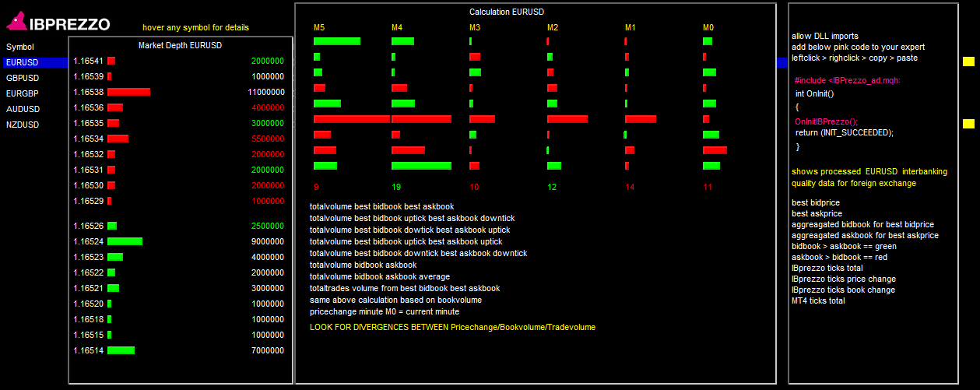Click the 7000000 volume at 1.16514
The image size is (980, 390).
click(x=268, y=350)
